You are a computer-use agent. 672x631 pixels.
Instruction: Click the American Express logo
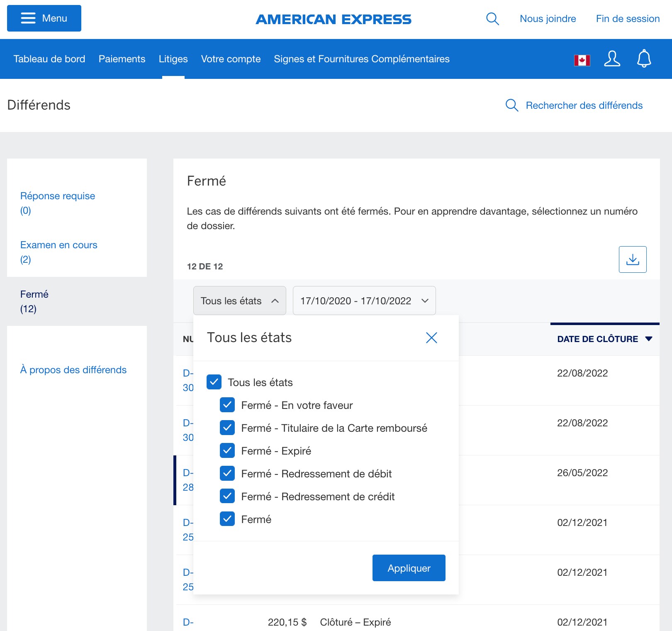334,19
